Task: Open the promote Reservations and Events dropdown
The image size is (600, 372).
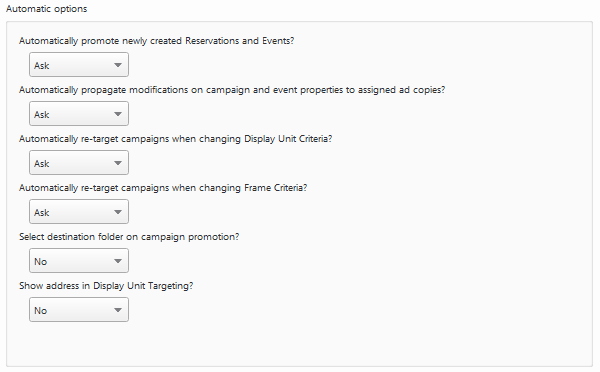Action: [x=79, y=65]
